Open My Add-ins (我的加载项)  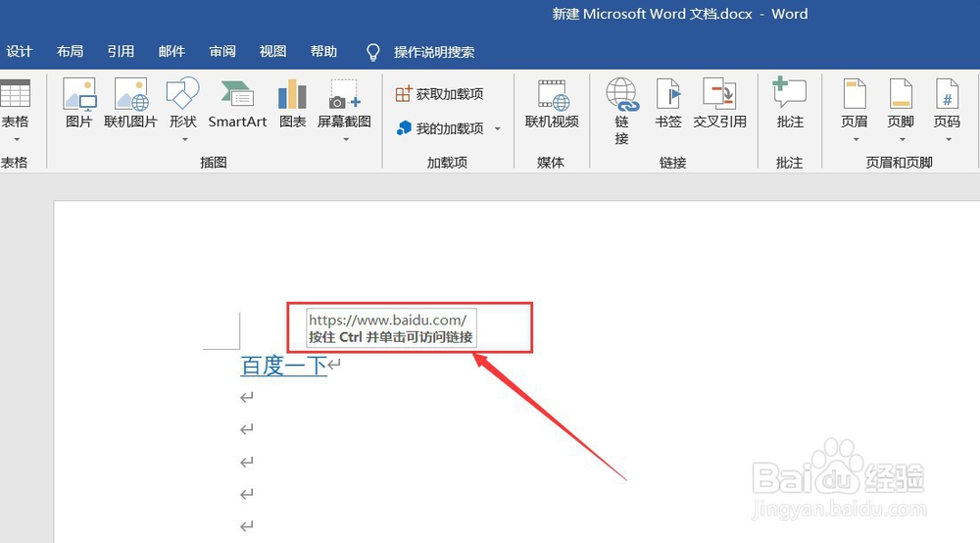click(x=441, y=128)
